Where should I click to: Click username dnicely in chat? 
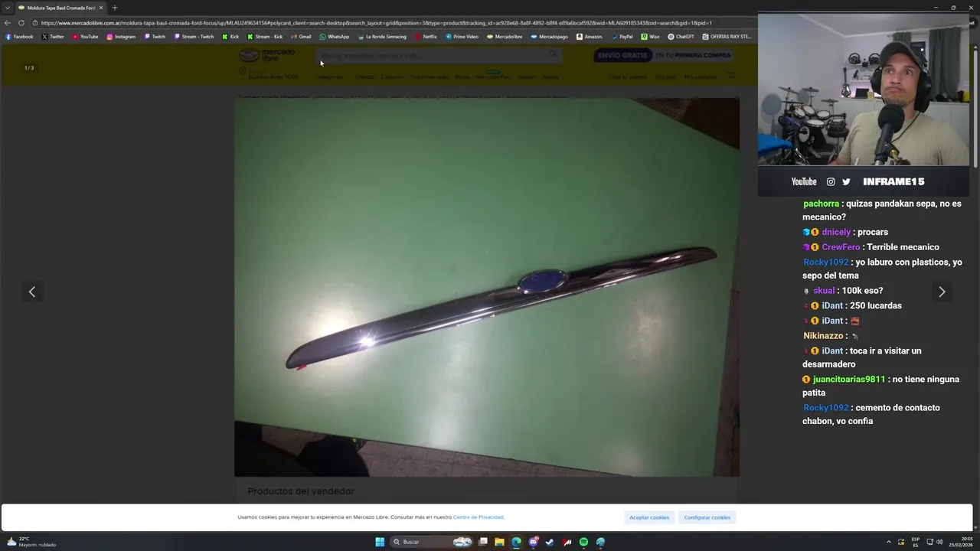[x=836, y=232]
